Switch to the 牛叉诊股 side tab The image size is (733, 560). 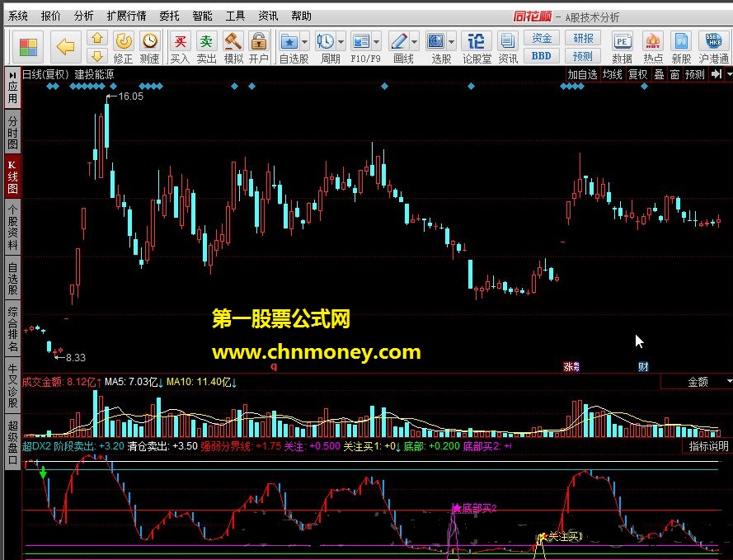pos(12,386)
